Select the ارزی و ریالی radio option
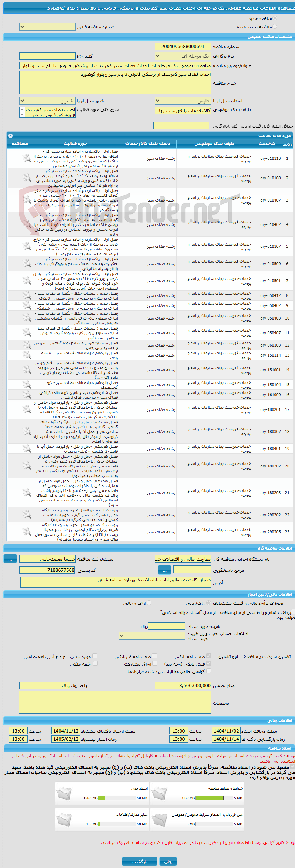The width and height of the screenshot is (295, 868). pos(149,603)
